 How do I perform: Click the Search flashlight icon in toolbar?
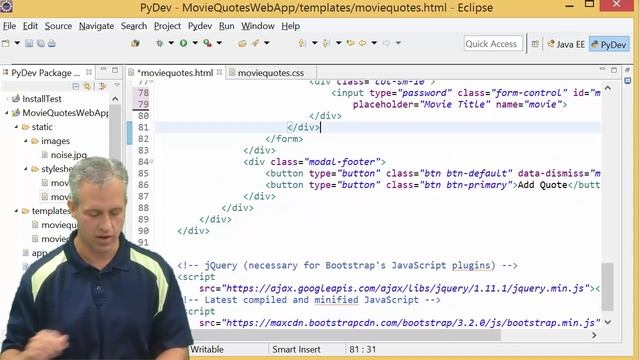click(255, 43)
